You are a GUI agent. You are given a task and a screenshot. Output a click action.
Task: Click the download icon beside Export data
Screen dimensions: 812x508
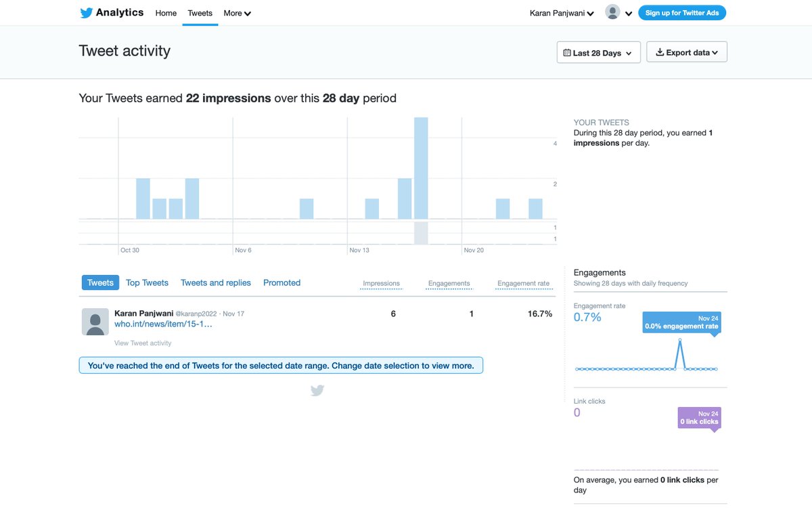tap(660, 52)
